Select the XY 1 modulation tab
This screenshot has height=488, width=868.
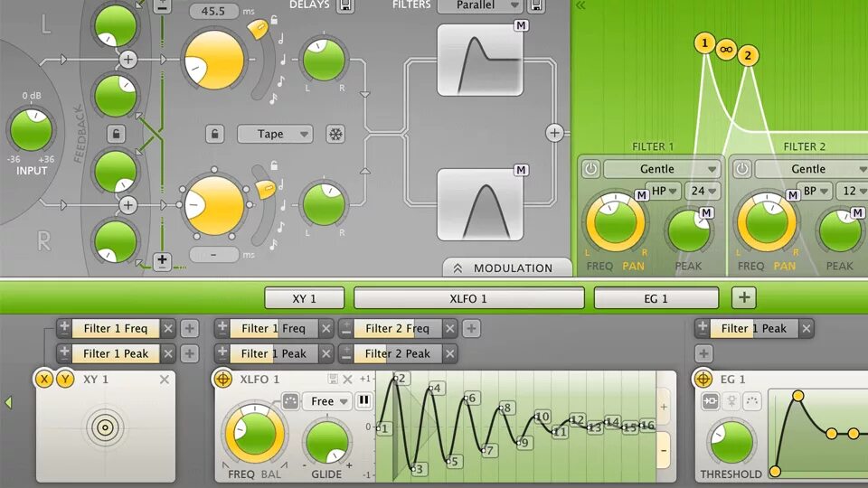point(305,298)
